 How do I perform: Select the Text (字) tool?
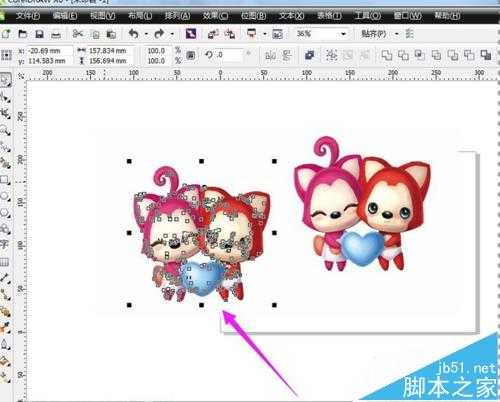[4, 244]
